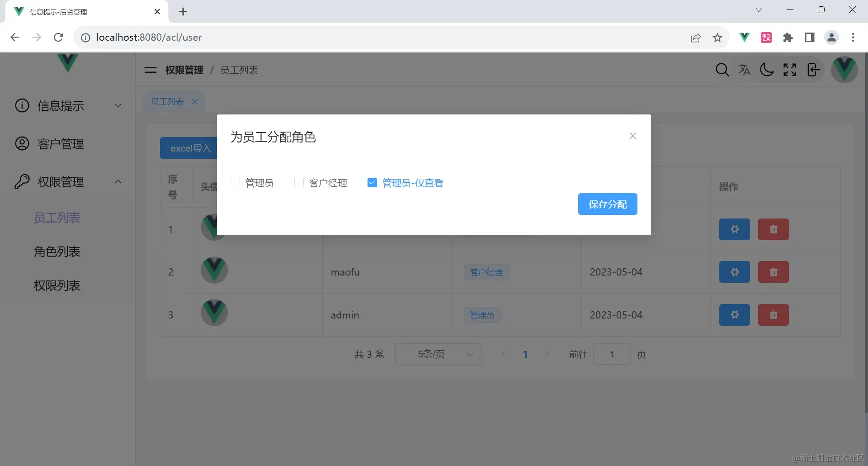Screen dimensions: 868x466
Task: Focus the 前往 page number input
Action: tap(612, 354)
